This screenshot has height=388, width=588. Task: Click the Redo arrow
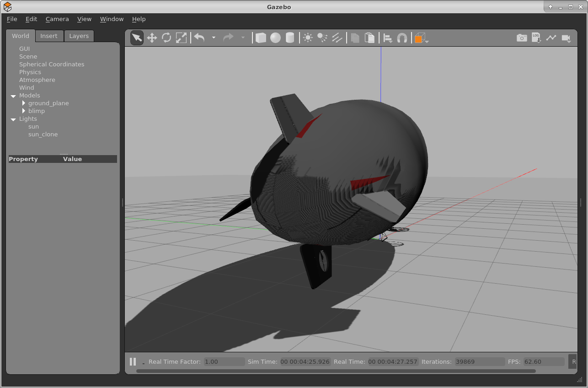click(228, 38)
